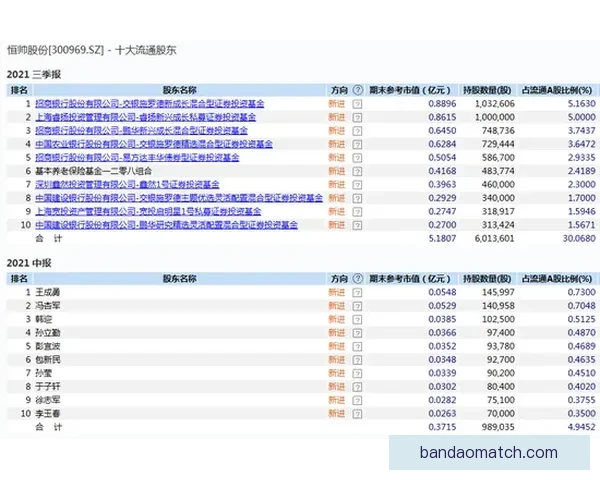Select the shareholder name 李玉春
Image resolution: width=600 pixels, height=480 pixels.
point(48,413)
